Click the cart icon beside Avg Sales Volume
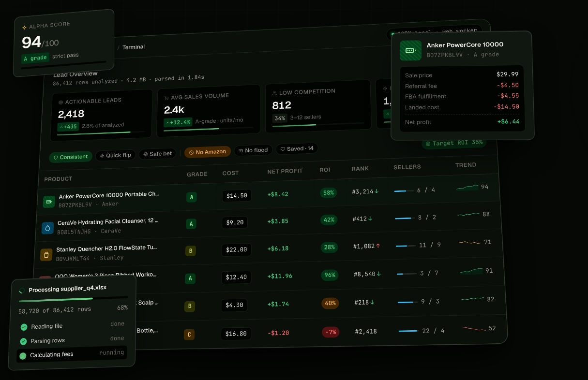 tap(166, 97)
